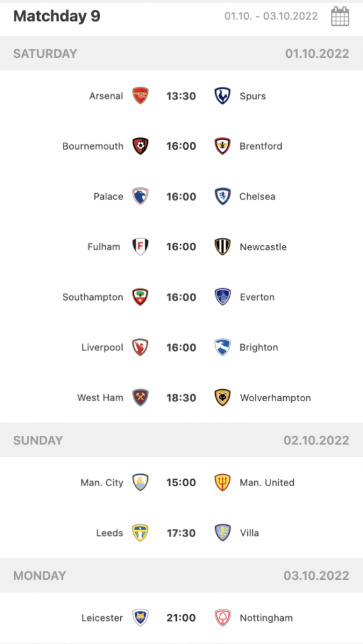Select the Chelsea lion badge
The image size is (363, 644).
tap(222, 196)
